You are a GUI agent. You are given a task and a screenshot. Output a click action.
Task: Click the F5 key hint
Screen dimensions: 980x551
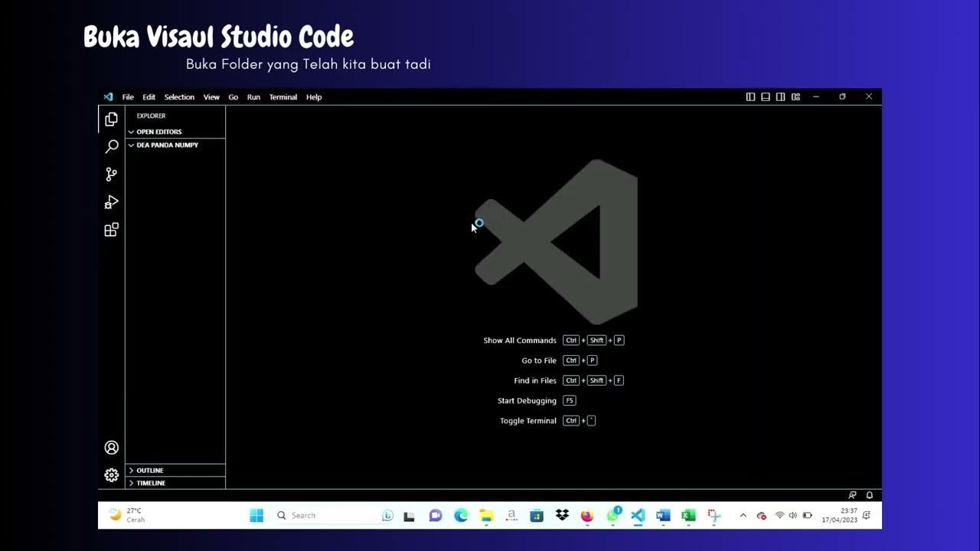pos(569,401)
